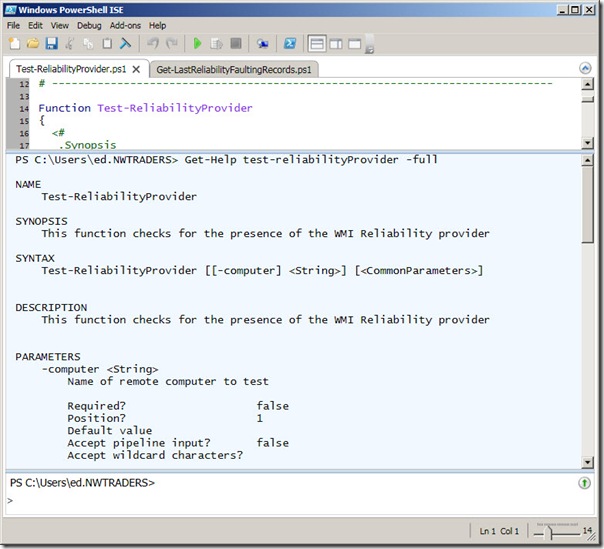Click the zoom slider handle in status bar
The height and width of the screenshot is (549, 604).
pos(549,533)
